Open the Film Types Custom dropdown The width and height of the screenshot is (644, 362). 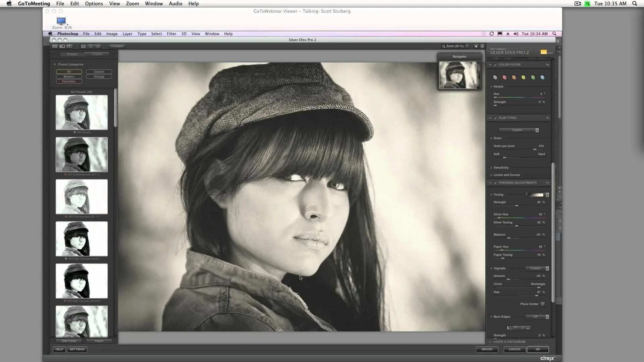click(x=519, y=130)
